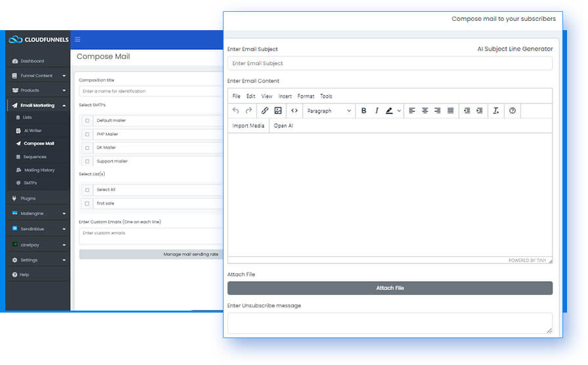The height and width of the screenshot is (365, 588).
Task: Open the Paragraph format dropdown
Action: pyautogui.click(x=329, y=111)
